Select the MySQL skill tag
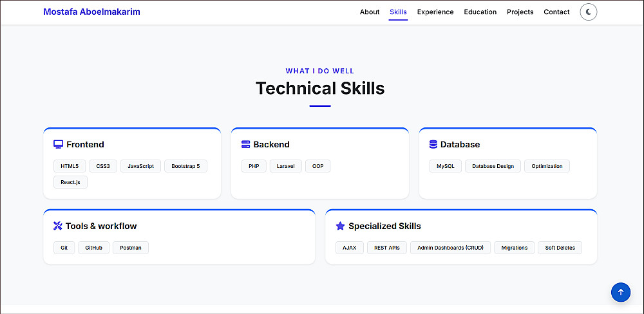The image size is (644, 314). [446, 166]
